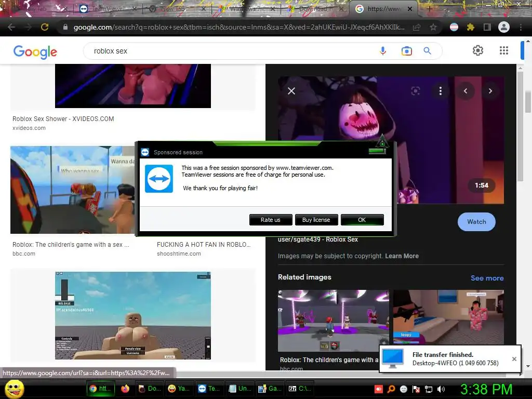Open the Chrome taskbar item

point(100,389)
